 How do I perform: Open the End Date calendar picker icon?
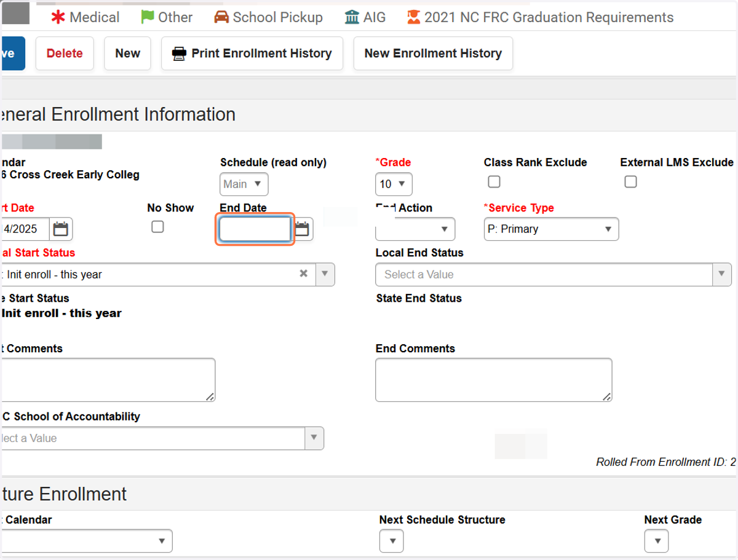pyautogui.click(x=302, y=229)
